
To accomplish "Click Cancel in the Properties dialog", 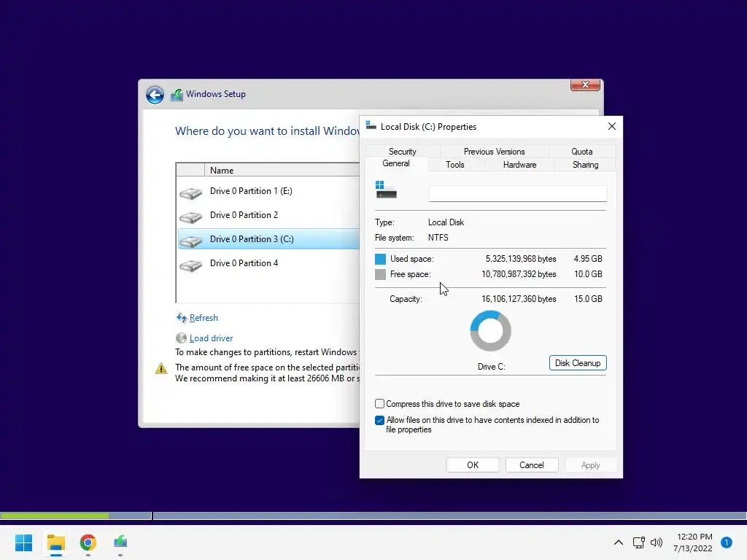I will point(532,465).
